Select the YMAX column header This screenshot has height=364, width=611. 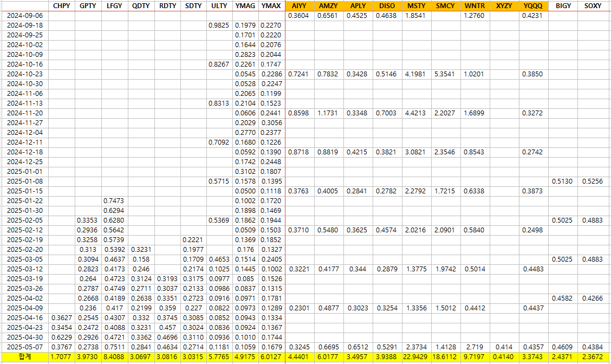271,6
